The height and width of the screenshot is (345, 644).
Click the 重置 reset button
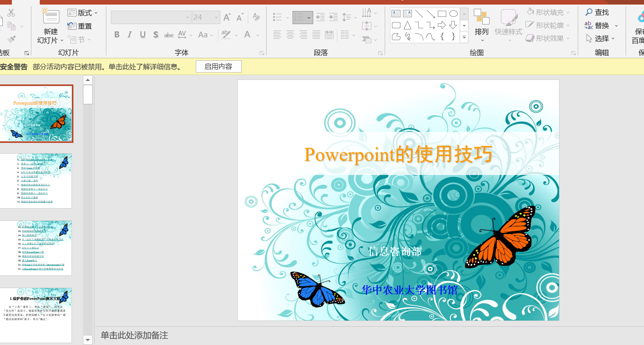[80, 26]
